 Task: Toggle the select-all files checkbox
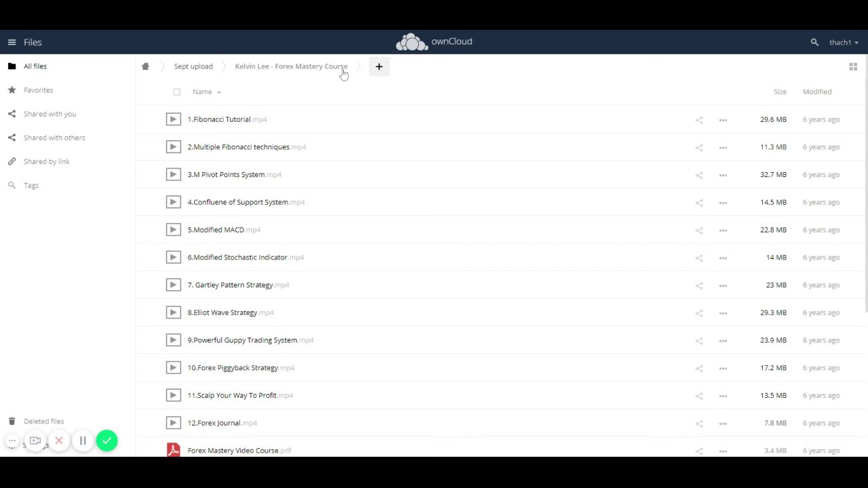pyautogui.click(x=177, y=92)
